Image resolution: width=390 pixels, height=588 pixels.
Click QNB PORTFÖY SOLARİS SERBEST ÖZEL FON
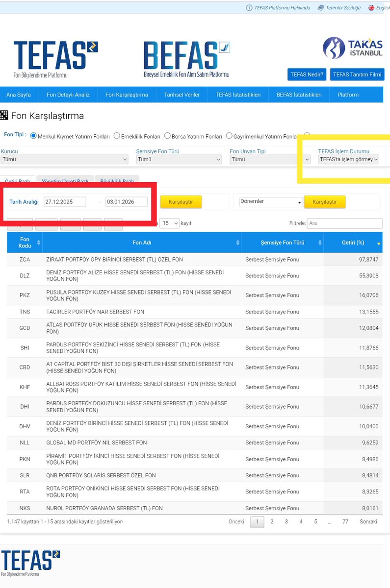[101, 475]
